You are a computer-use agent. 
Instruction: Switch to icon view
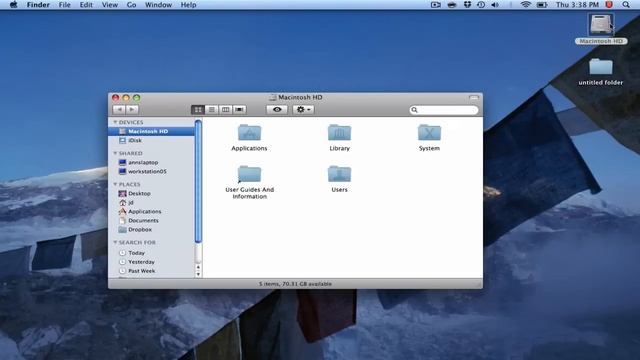tap(198, 109)
